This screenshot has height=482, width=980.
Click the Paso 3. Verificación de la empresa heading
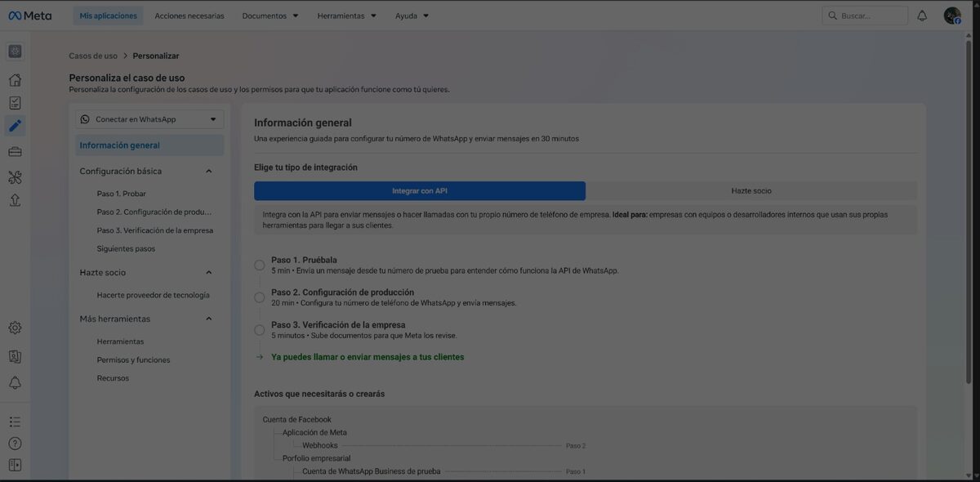pos(338,325)
